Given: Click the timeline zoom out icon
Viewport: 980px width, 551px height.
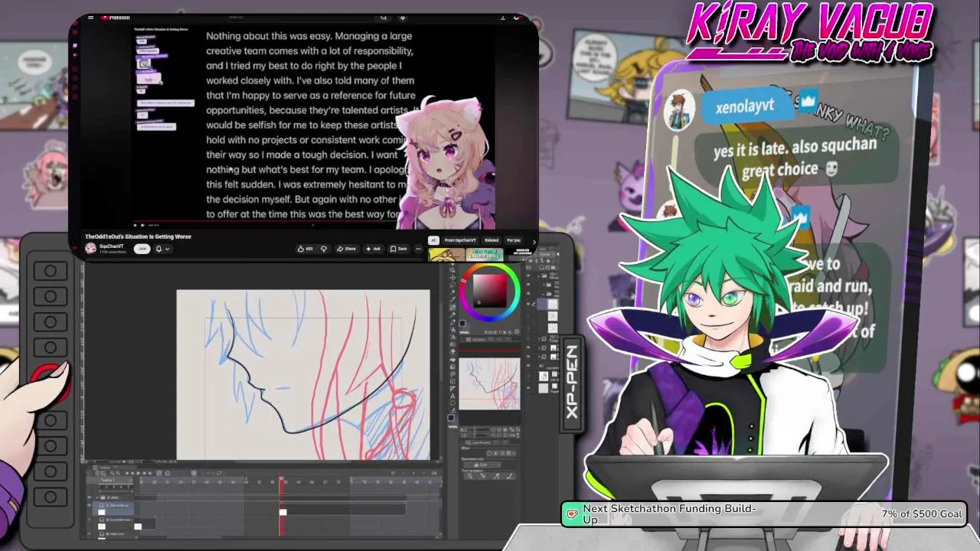Looking at the screenshot, I should coord(113,473).
